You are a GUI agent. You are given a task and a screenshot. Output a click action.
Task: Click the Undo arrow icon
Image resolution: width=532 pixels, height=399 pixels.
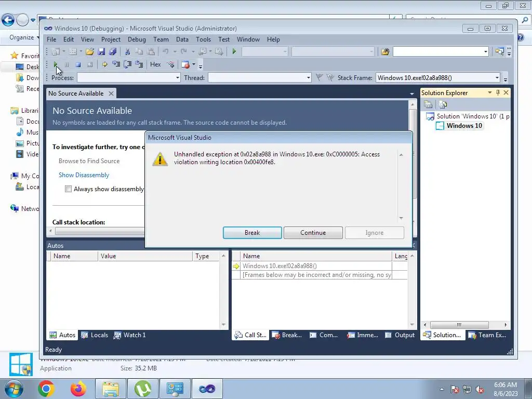[x=166, y=51]
